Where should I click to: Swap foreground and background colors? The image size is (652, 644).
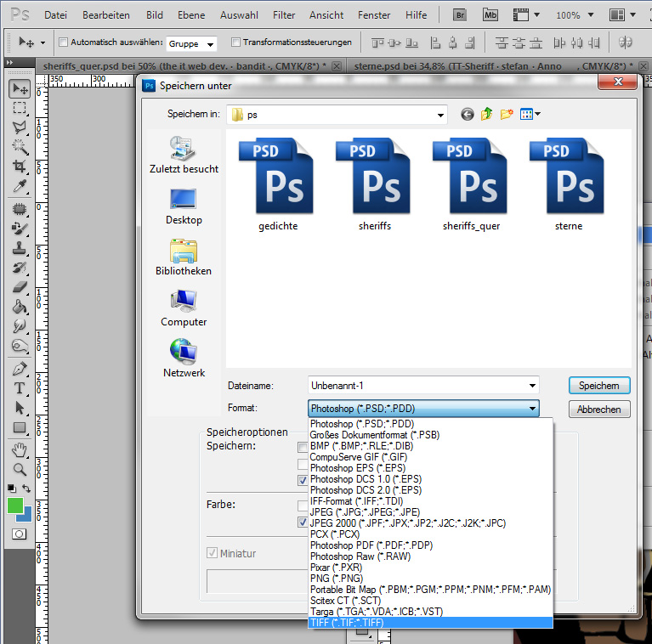26,489
